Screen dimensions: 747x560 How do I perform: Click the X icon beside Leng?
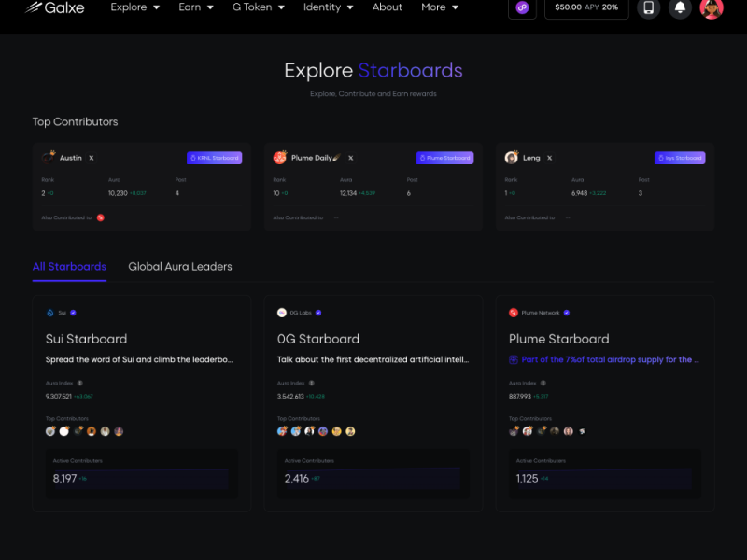(x=549, y=158)
